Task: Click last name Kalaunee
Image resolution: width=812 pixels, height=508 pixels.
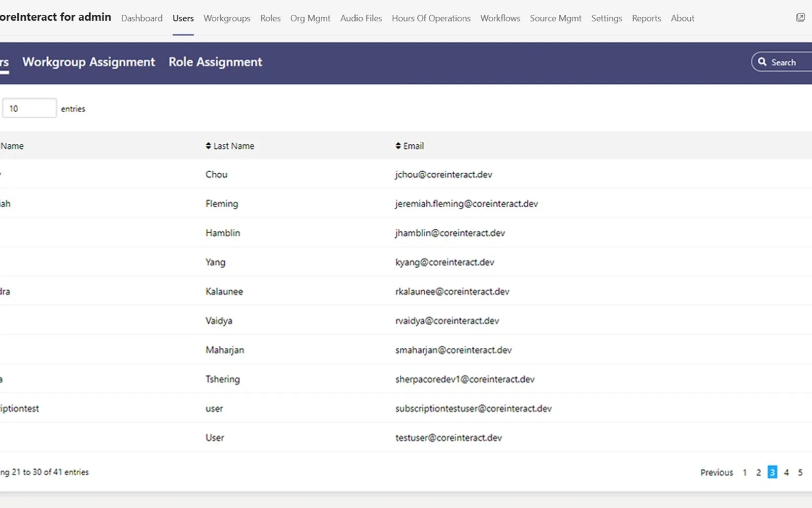Action: (x=224, y=292)
